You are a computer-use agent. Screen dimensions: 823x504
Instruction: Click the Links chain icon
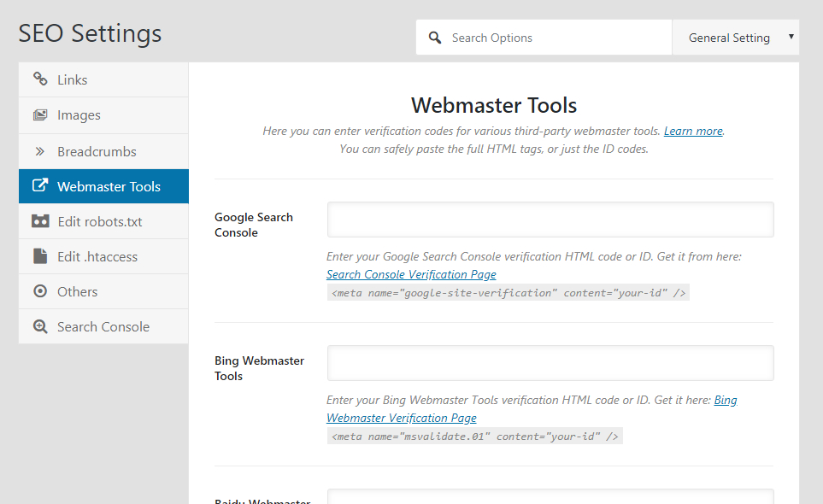coord(40,79)
